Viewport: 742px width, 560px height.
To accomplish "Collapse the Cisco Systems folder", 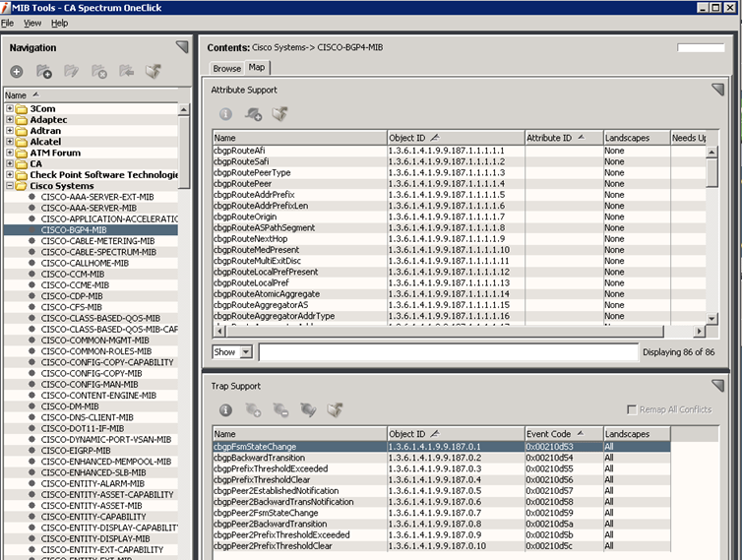I will click(x=10, y=186).
